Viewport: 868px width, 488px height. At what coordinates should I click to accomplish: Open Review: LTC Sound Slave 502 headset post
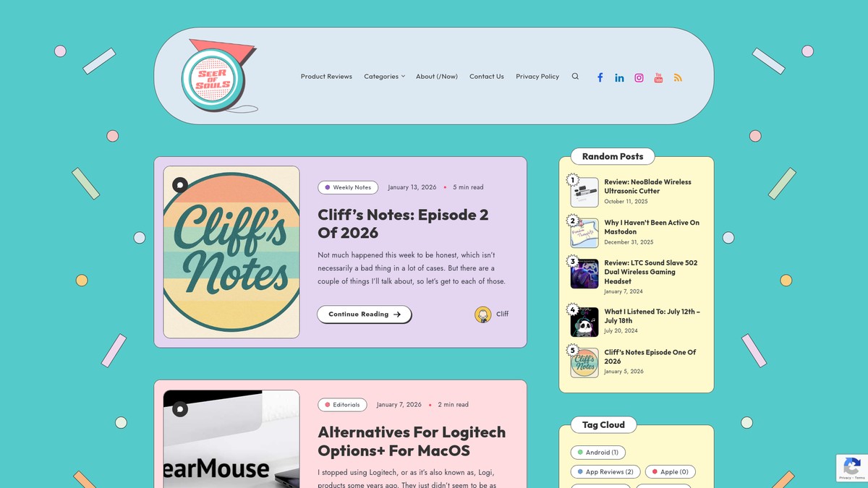(651, 272)
